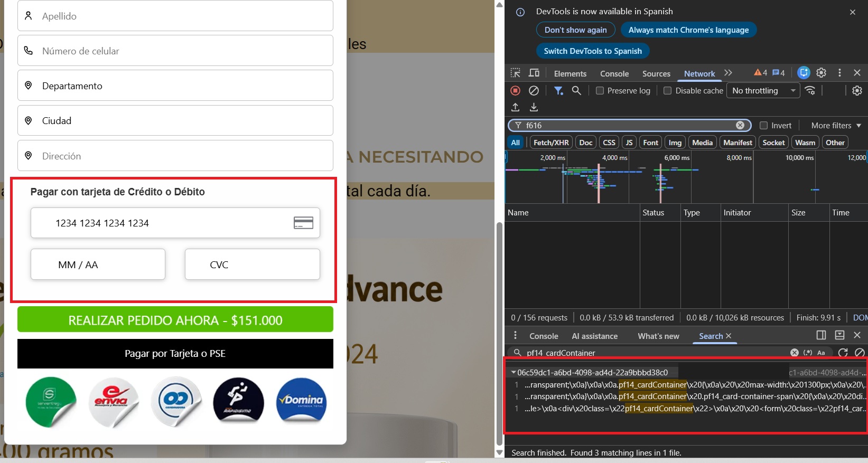Toggle regular expression search option
This screenshot has height=463, width=868.
click(808, 353)
